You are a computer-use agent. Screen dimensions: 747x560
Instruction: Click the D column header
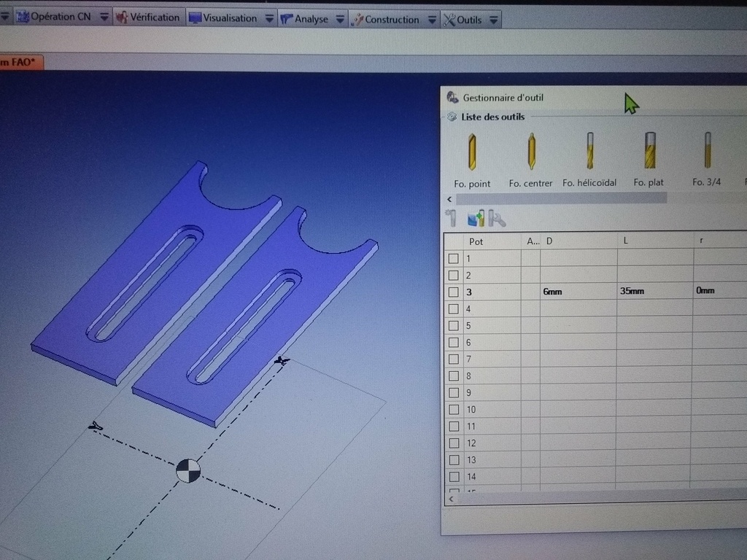coord(578,241)
